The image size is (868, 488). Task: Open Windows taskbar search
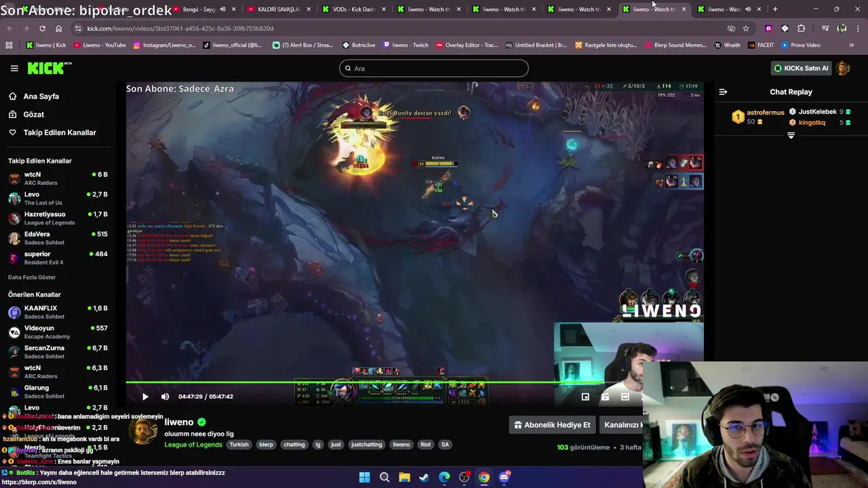(x=384, y=477)
